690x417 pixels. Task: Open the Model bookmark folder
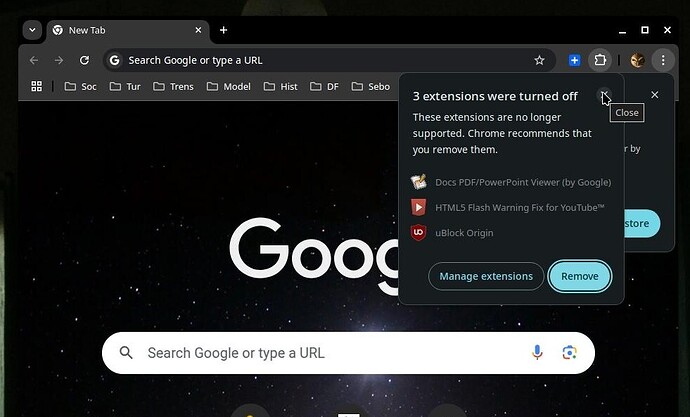point(229,87)
